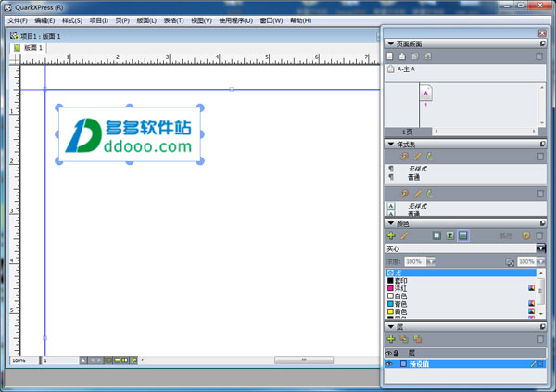
Task: Open 颜色 panel options menu icon
Action: point(542,223)
